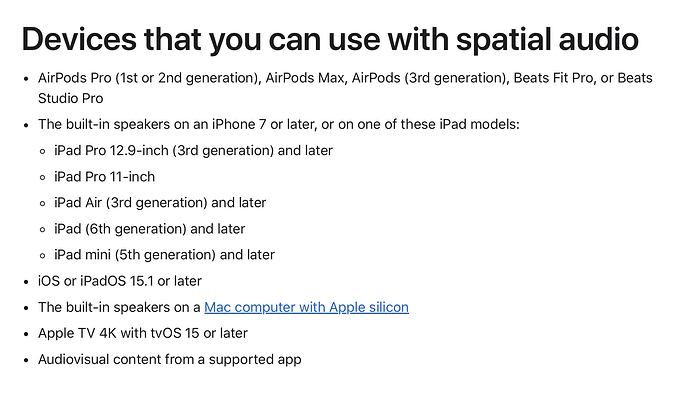This screenshot has height=403, width=690.
Task: Click the AirPods (3rd generation) text
Action: pyautogui.click(x=429, y=78)
